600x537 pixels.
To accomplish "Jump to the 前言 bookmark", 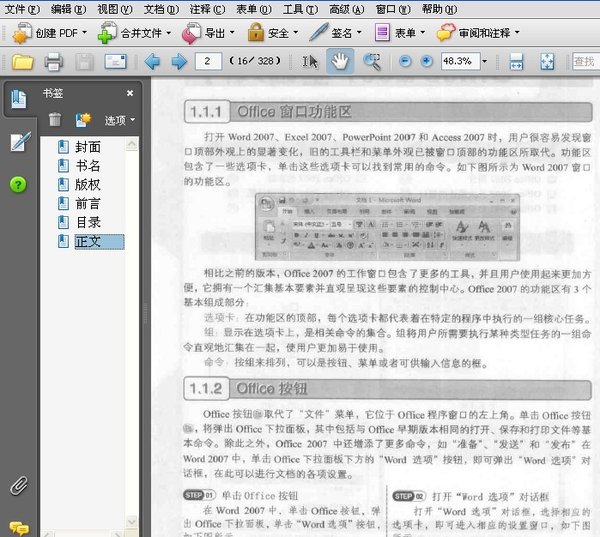I will pos(88,203).
